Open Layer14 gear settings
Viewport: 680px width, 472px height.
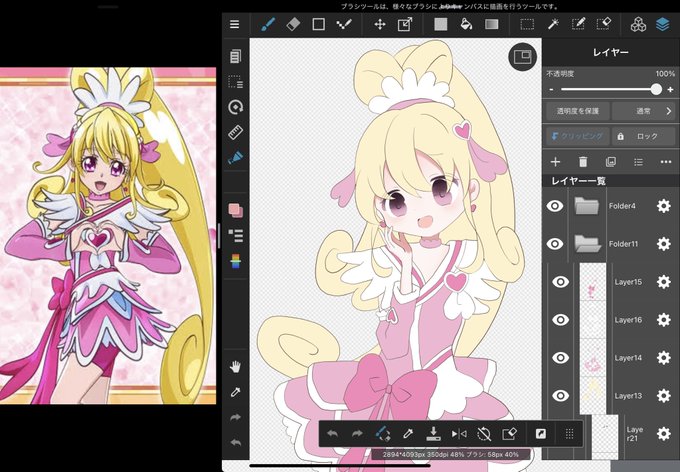[x=664, y=357]
